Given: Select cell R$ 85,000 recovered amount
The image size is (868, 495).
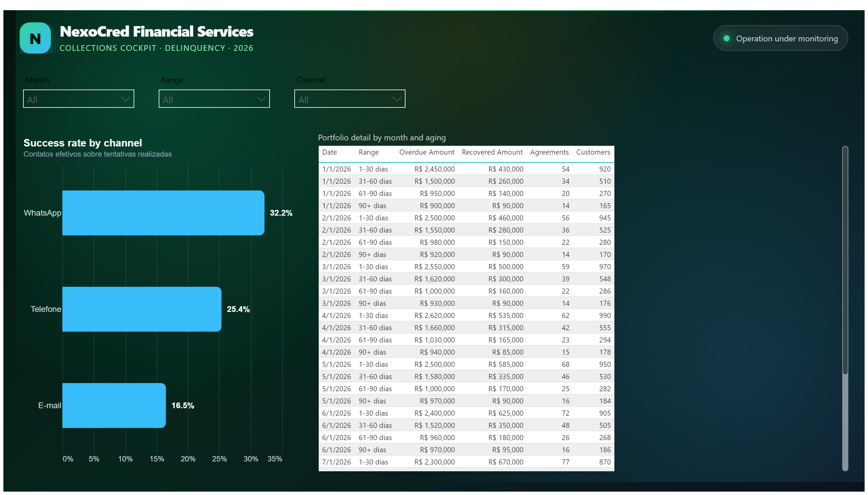Looking at the screenshot, I should point(508,352).
